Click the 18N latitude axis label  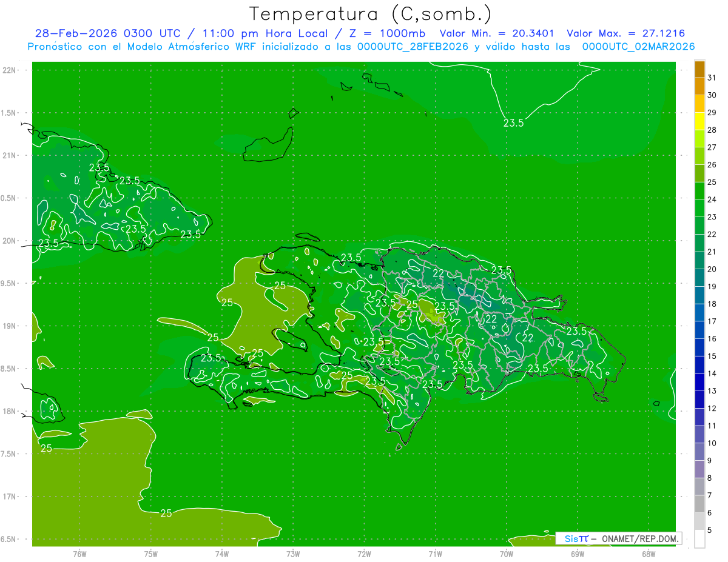[10, 412]
